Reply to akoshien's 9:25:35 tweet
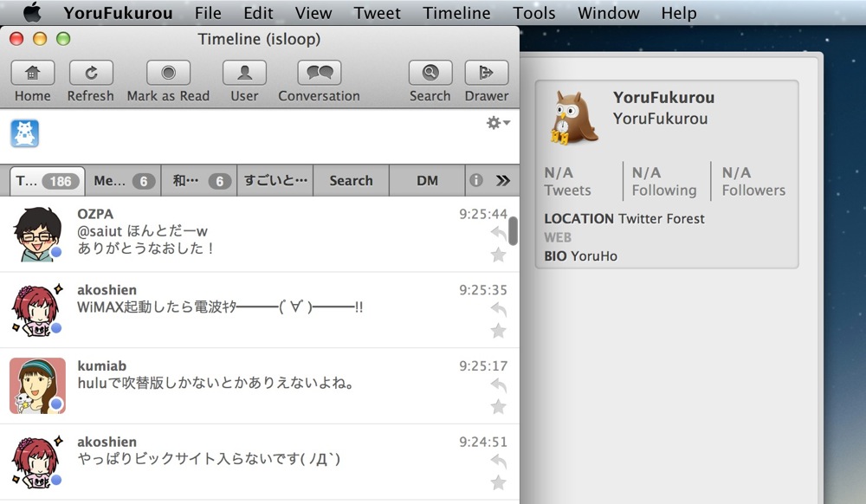 click(x=499, y=310)
